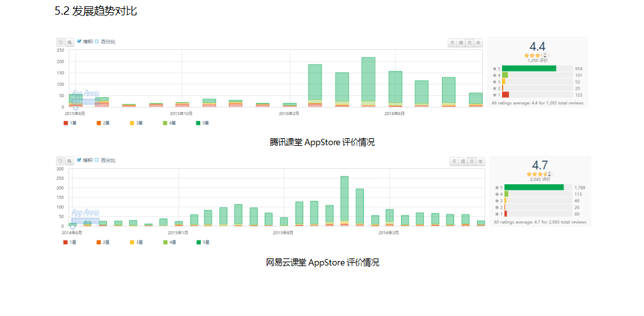
Task: Click the 1-star bar with 69 ratings
Action: pyautogui.click(x=506, y=214)
